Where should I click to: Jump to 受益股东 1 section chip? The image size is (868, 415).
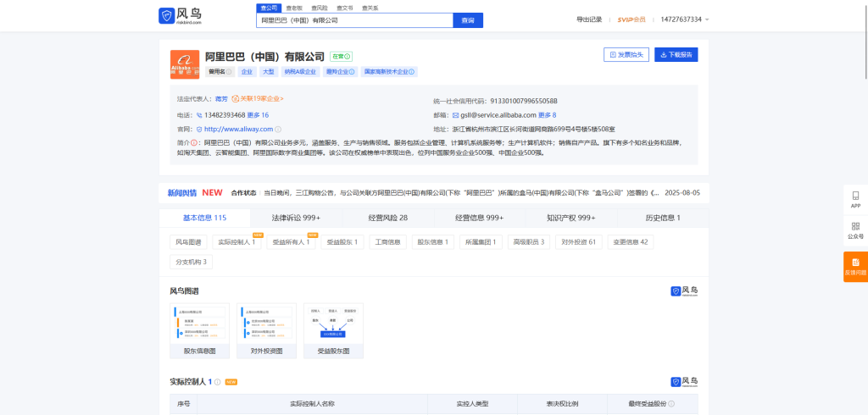[342, 242]
